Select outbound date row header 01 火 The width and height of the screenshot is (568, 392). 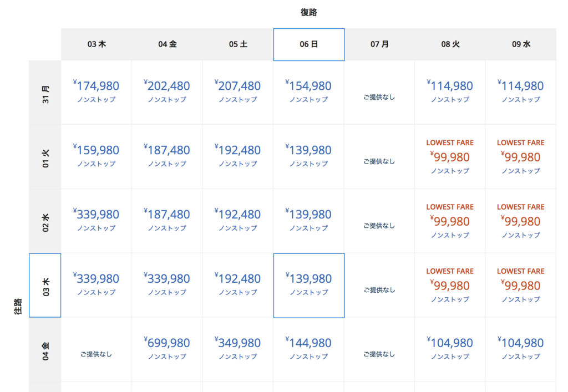coord(45,157)
